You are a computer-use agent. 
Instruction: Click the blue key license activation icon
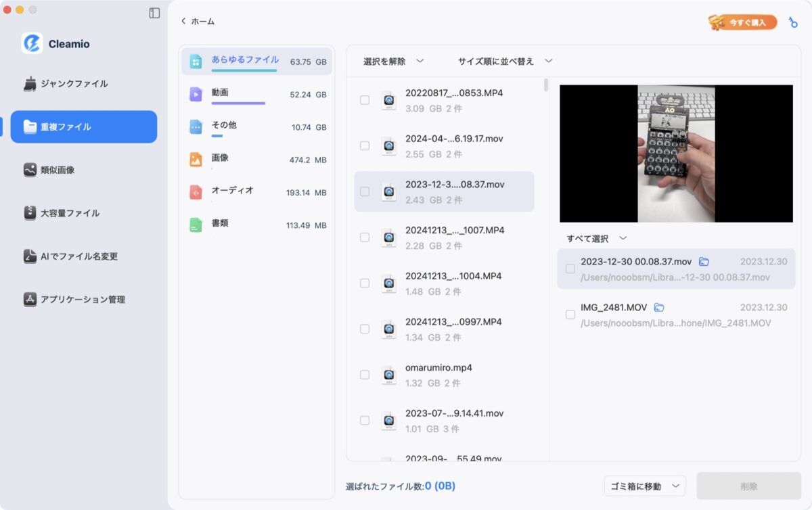coord(793,22)
